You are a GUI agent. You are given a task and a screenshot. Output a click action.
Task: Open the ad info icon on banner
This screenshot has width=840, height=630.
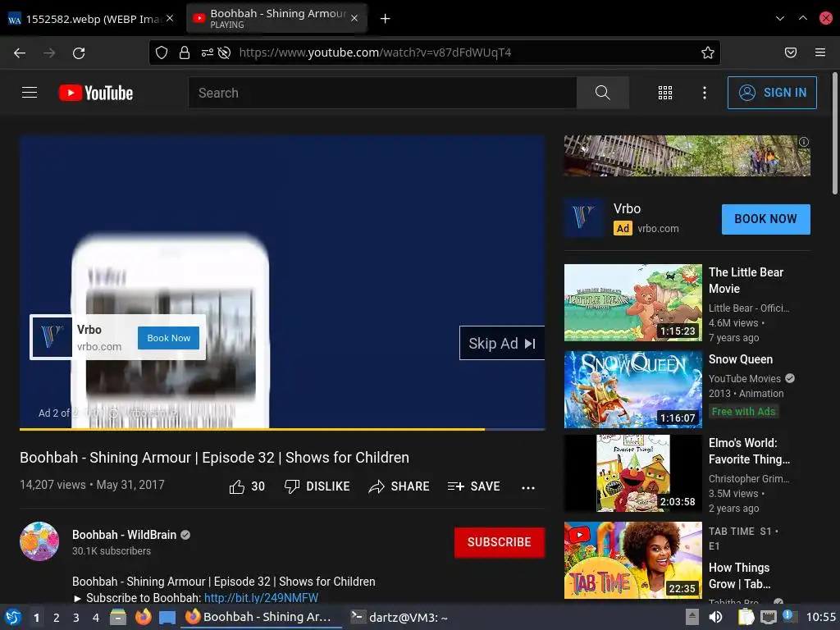coord(804,142)
